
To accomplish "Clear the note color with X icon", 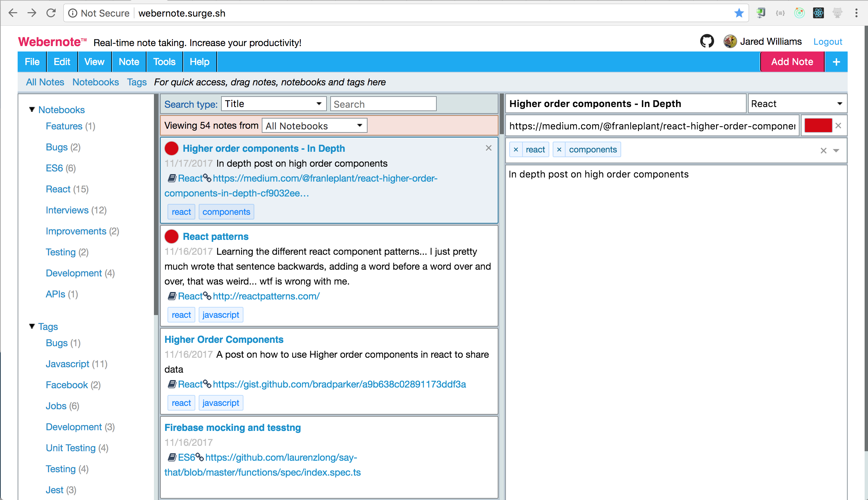I will tap(839, 126).
